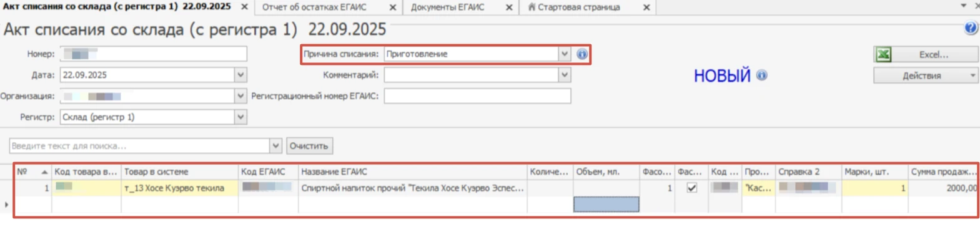Toggle the Фас... checkbox in row 1
This screenshot has width=980, height=232.
click(x=691, y=188)
